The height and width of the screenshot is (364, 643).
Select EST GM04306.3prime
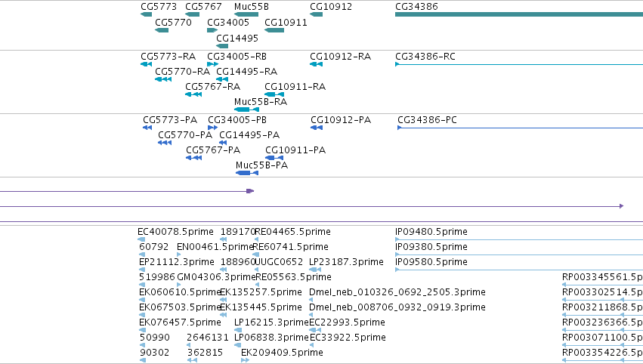click(216, 277)
